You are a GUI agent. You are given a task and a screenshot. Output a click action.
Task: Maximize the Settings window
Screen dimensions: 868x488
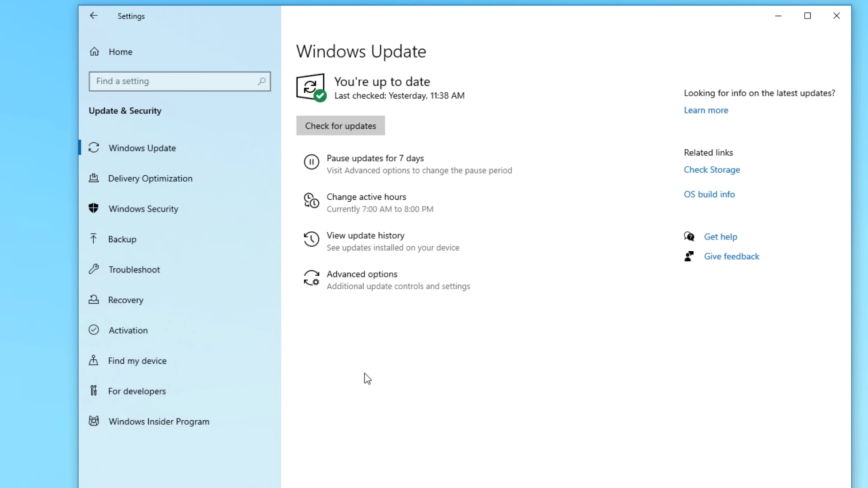click(807, 16)
